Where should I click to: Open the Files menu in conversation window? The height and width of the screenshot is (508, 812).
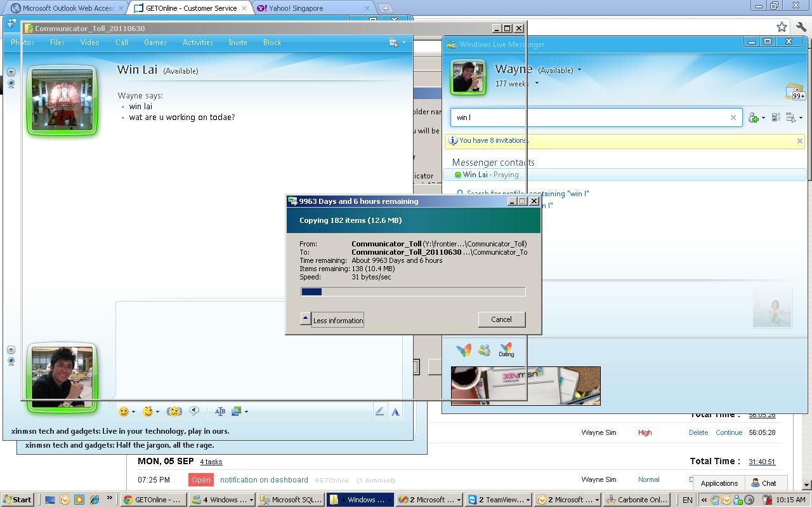[x=57, y=43]
